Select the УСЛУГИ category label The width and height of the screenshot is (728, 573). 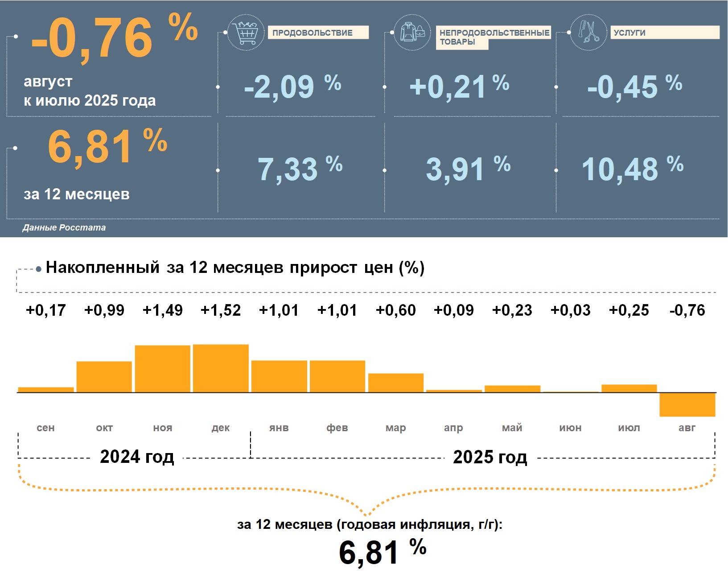[x=665, y=33]
